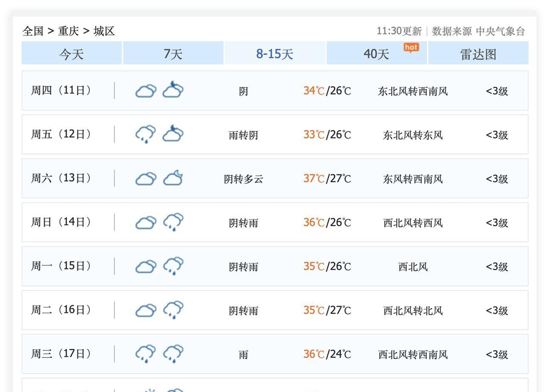Click the rain cloud icon for Friday 12日
Image resolution: width=547 pixels, height=392 pixels.
[x=146, y=134]
